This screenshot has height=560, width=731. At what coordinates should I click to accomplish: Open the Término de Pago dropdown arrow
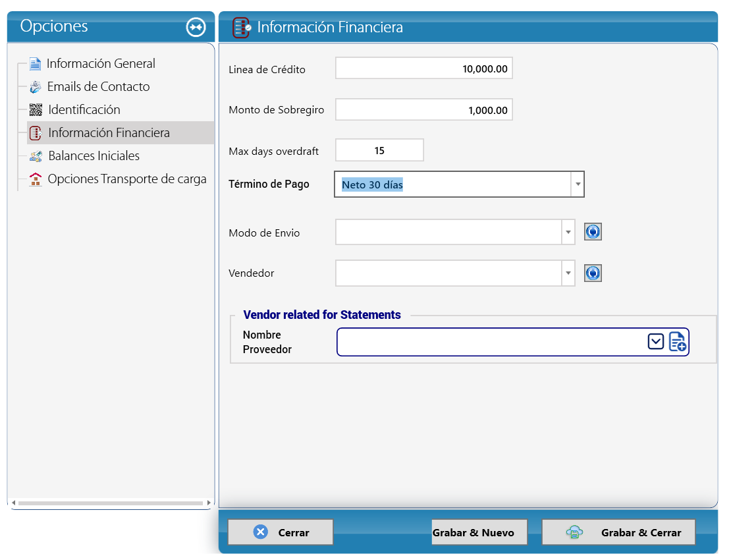[x=578, y=184]
